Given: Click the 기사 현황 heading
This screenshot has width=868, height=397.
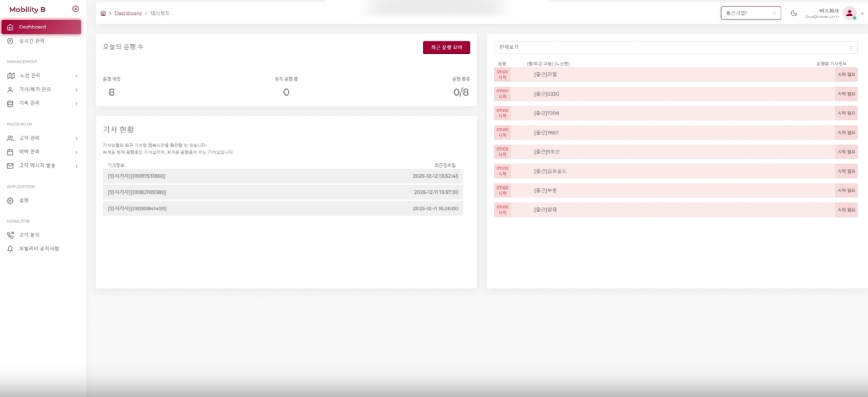Looking at the screenshot, I should [x=119, y=130].
